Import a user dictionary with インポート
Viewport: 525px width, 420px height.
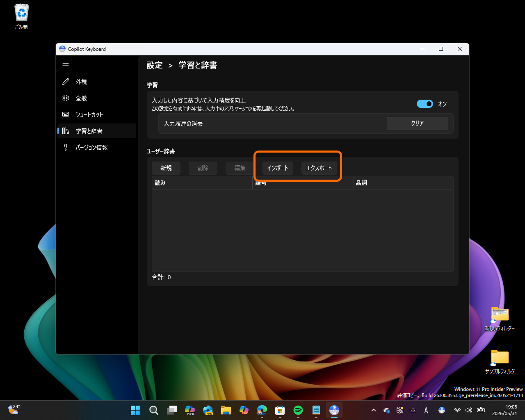click(278, 168)
